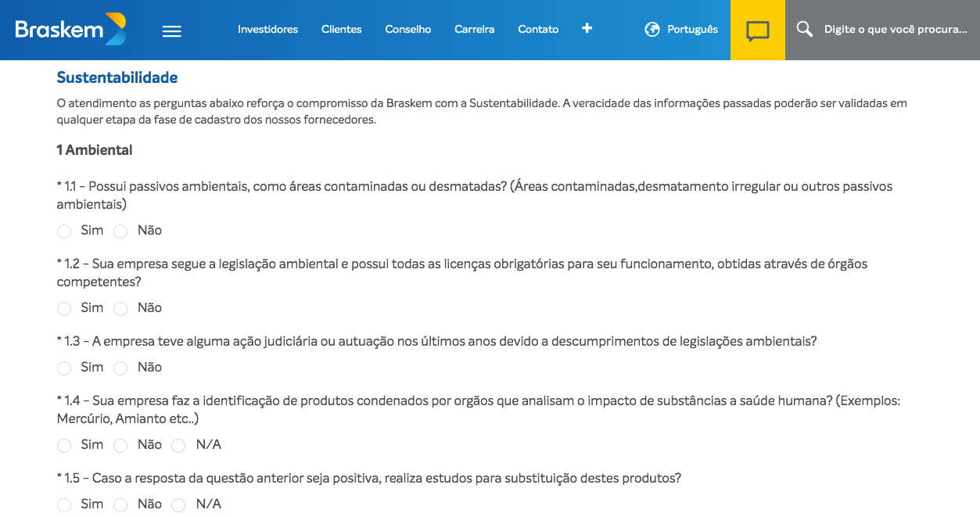Screen dimensions: 980x517
Task: Navigate to Carreira
Action: tap(474, 30)
